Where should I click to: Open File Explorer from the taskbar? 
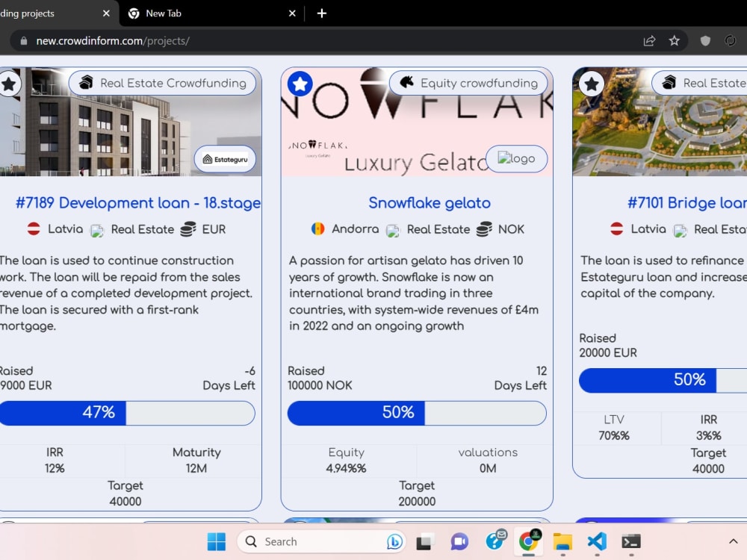click(562, 541)
